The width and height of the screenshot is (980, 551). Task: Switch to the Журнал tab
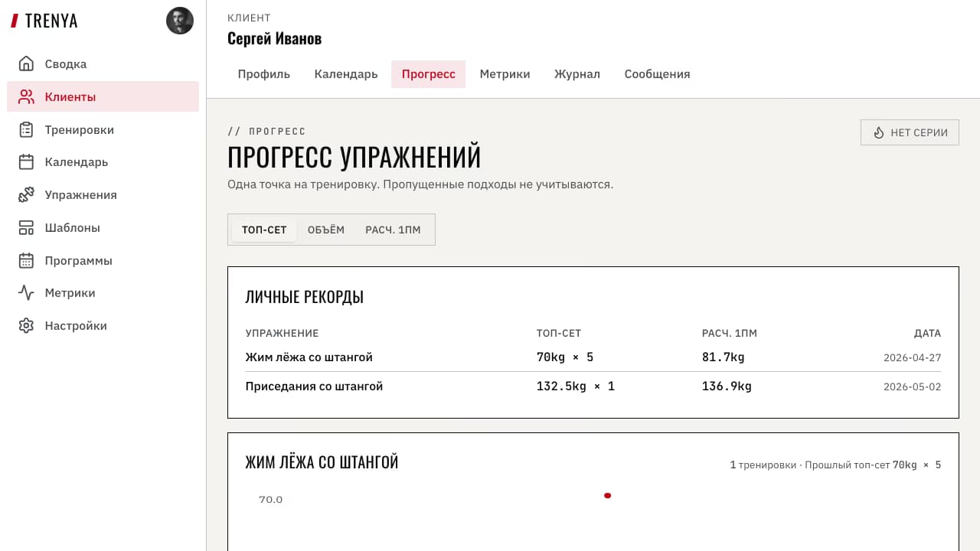(x=577, y=74)
